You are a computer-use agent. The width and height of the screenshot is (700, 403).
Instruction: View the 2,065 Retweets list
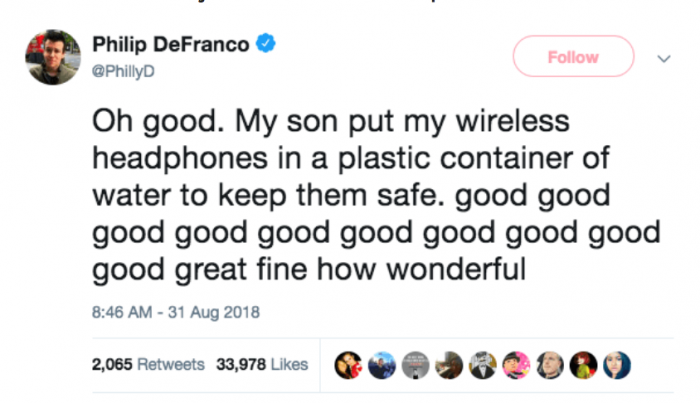148,365
